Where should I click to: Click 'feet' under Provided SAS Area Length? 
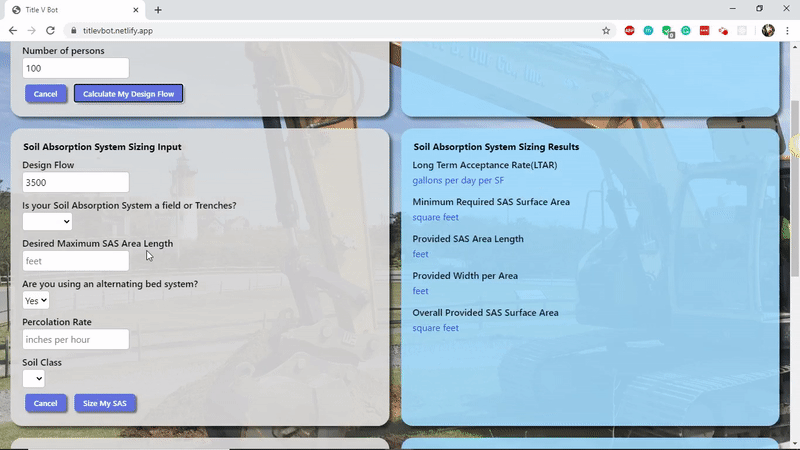[420, 254]
